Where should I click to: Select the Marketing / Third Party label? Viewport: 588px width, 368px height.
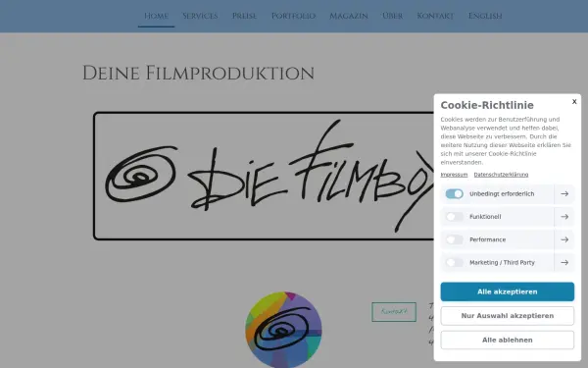point(502,262)
